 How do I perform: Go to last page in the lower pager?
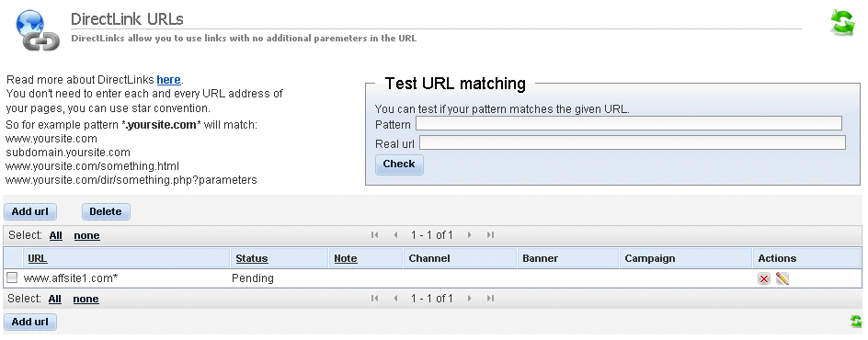490,299
